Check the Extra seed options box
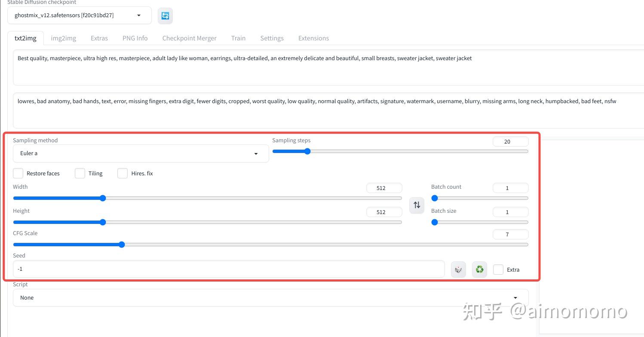The height and width of the screenshot is (337, 644). 498,269
